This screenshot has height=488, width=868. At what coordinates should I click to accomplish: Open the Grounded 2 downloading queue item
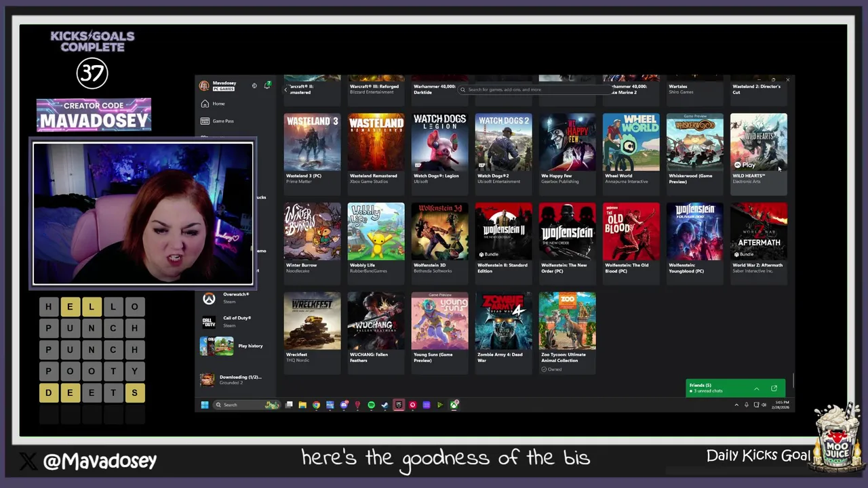[232, 380]
